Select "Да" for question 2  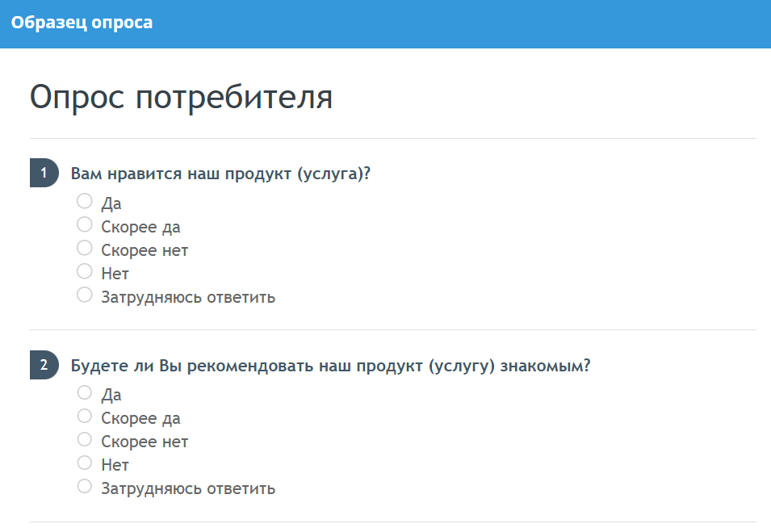click(84, 392)
